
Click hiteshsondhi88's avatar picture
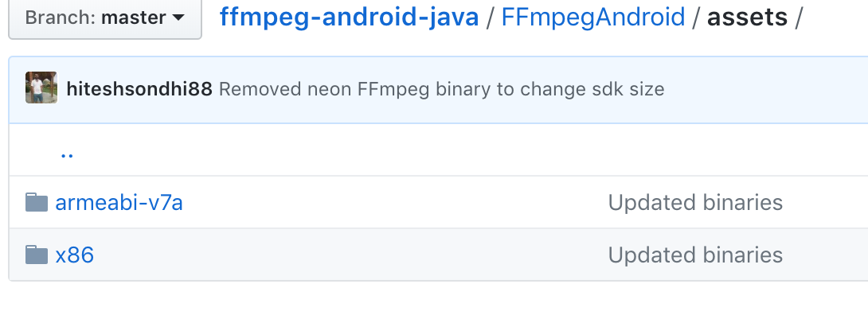pos(41,87)
